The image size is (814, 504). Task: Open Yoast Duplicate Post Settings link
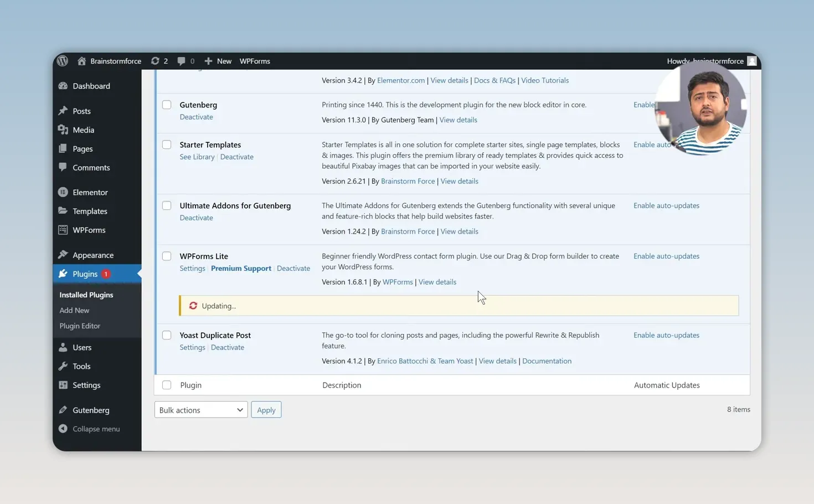point(192,347)
